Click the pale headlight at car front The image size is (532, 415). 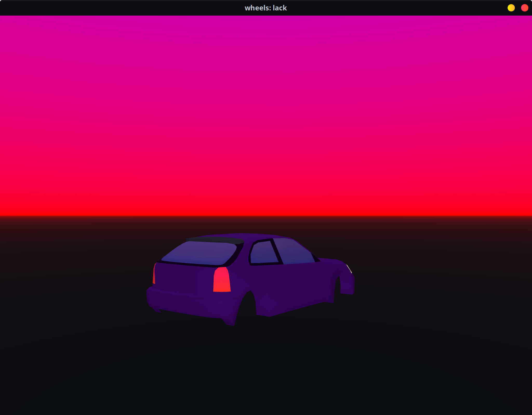pos(349,268)
